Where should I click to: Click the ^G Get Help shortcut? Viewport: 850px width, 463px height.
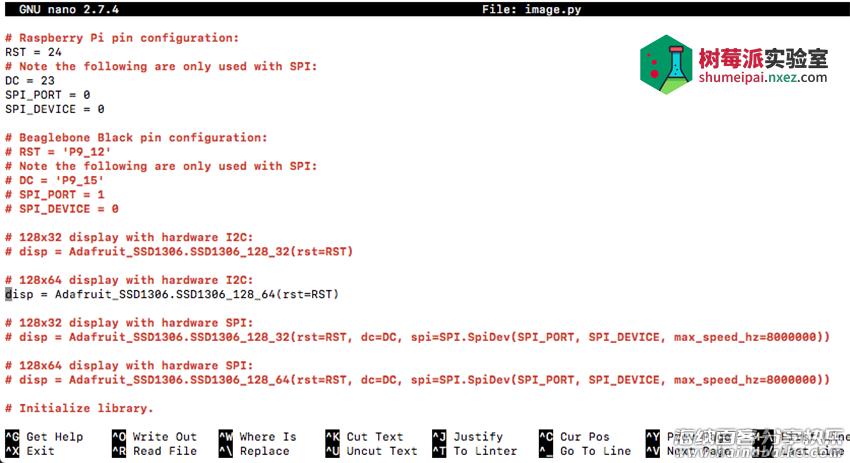44,436
